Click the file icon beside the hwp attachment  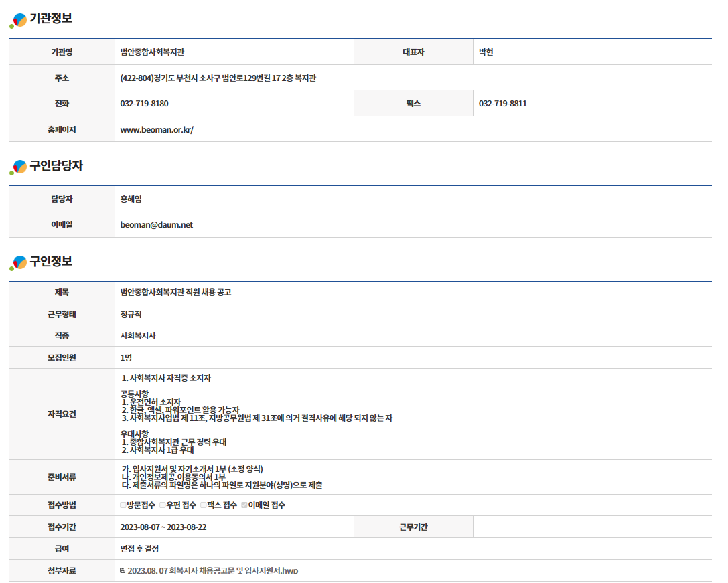(x=122, y=570)
